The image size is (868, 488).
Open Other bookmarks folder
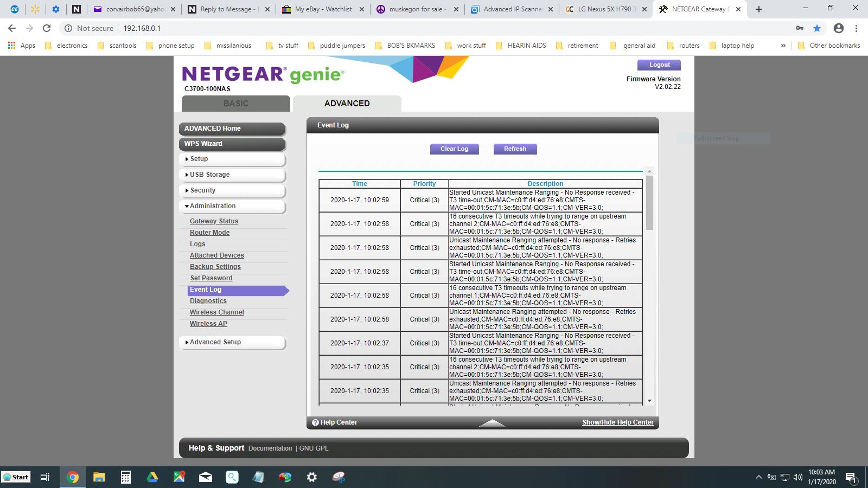(x=829, y=46)
